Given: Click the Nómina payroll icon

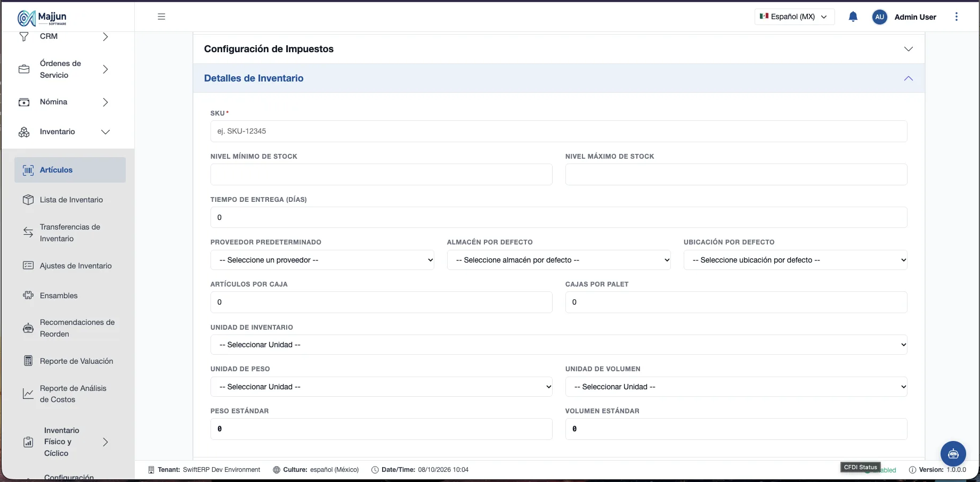Looking at the screenshot, I should (x=24, y=102).
